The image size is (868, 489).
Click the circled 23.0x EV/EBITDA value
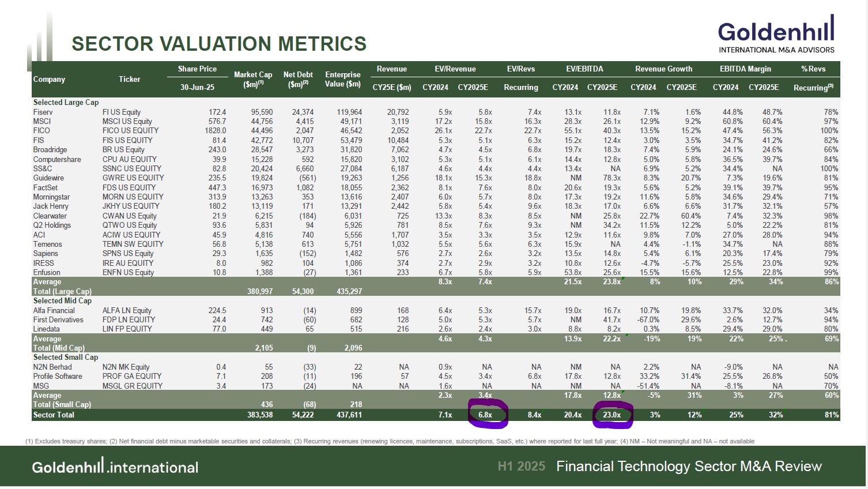coord(612,415)
